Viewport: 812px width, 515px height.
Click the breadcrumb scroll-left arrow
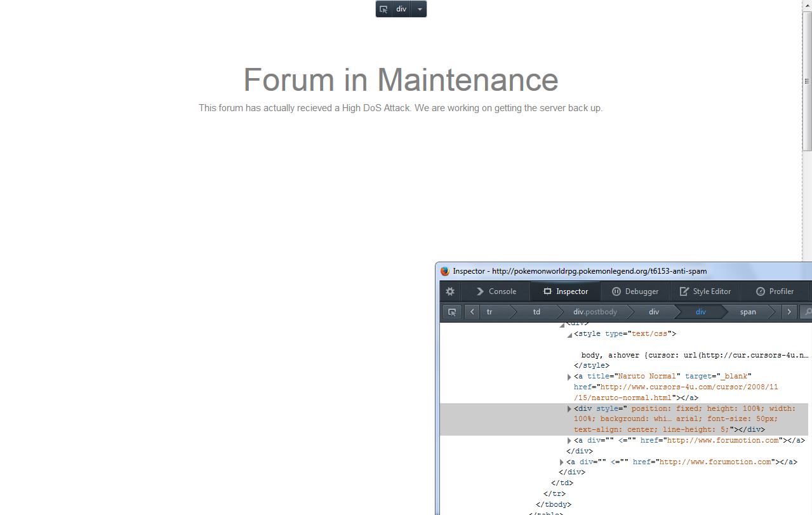coord(472,312)
